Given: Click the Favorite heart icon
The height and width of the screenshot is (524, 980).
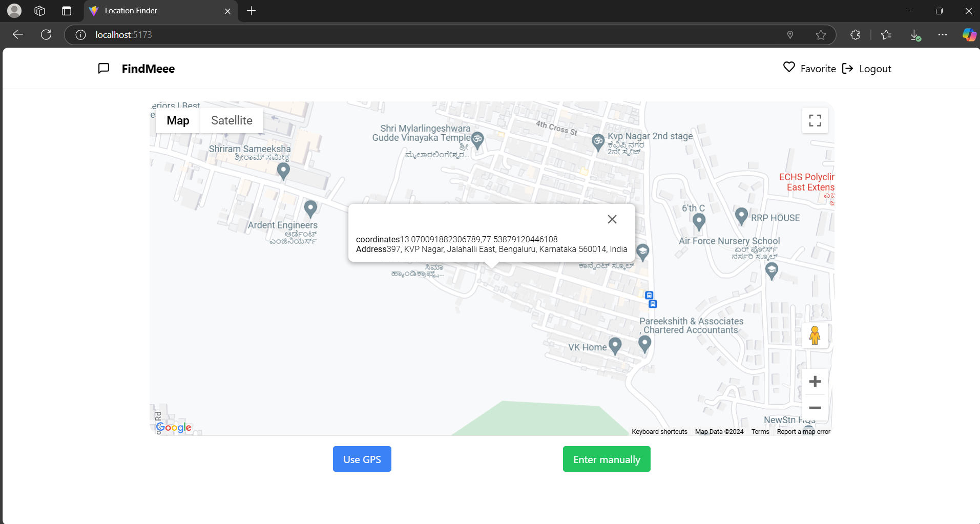Looking at the screenshot, I should pos(789,67).
